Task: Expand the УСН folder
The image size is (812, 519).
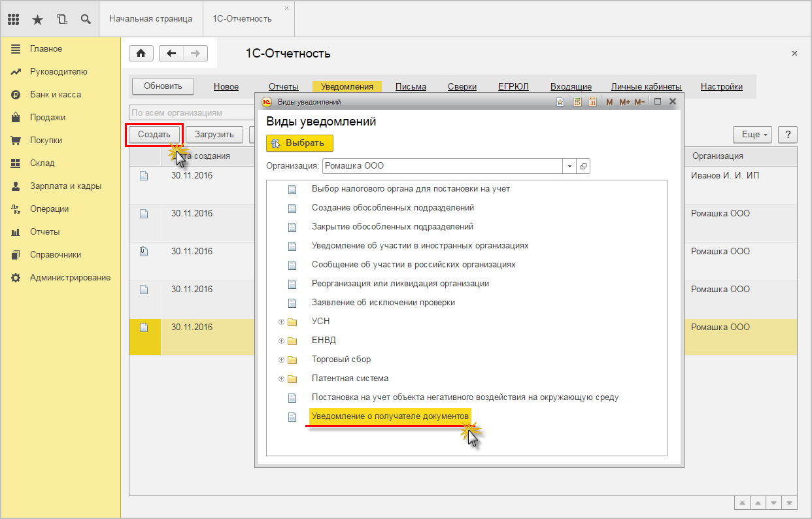Action: pos(281,322)
